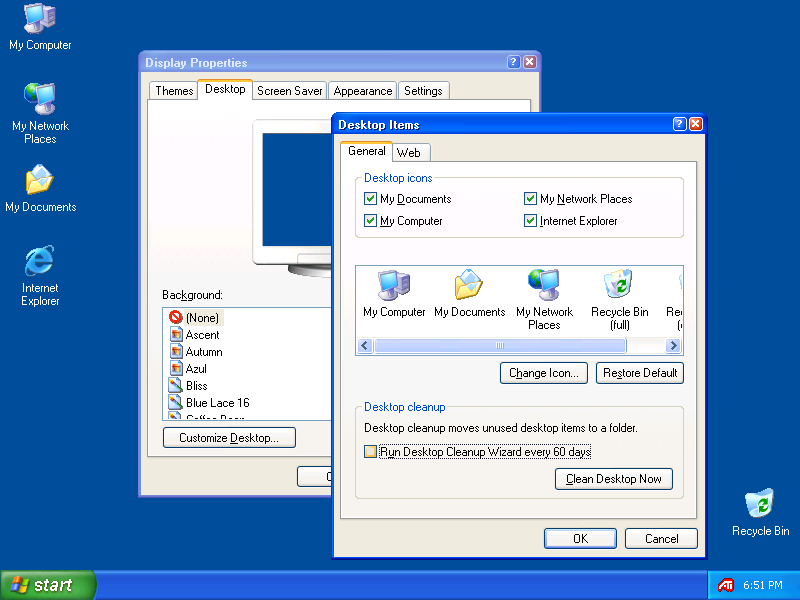Pick My Computer in Desktop Items icon list
This screenshot has height=600, width=800.
(x=394, y=293)
